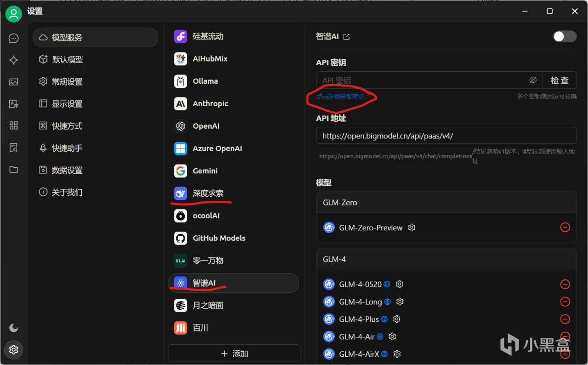Open 关于我们 settings section
The height and width of the screenshot is (365, 588).
[x=96, y=192]
